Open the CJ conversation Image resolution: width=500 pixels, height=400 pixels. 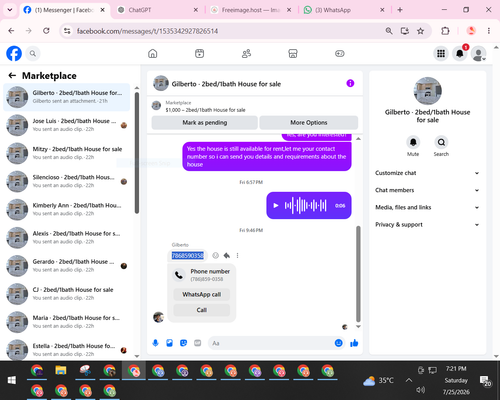67,294
